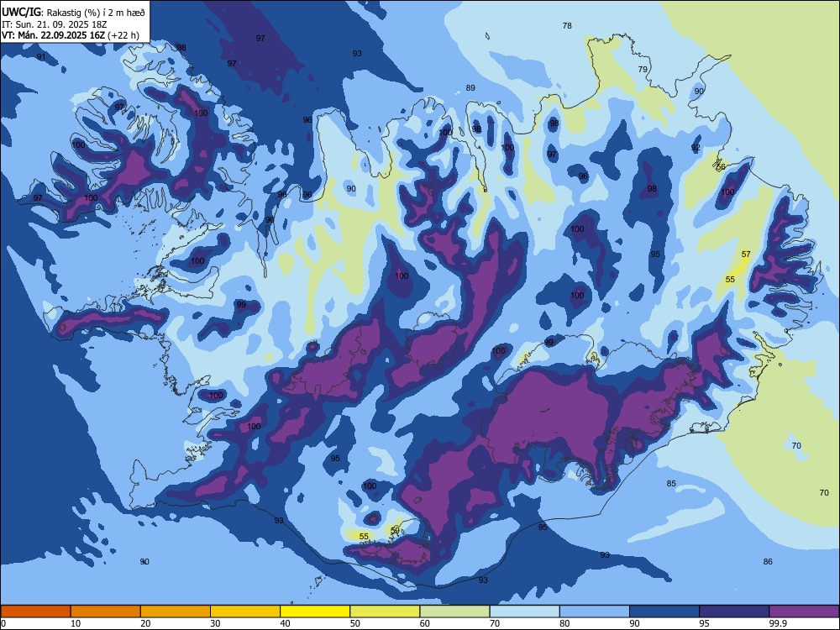This screenshot has width=840, height=630.
Task: Click the above 99.9% purple legend swatch
Action: click(x=804, y=612)
